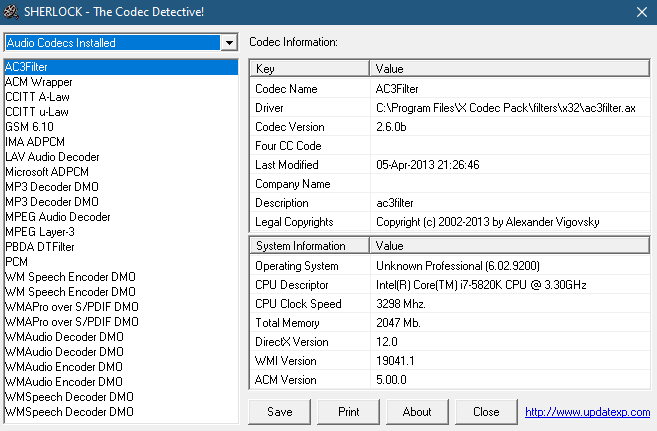This screenshot has height=431, width=657.
Task: Click Last Modified value 05-Apr-2013 21:26:46
Action: point(427,165)
